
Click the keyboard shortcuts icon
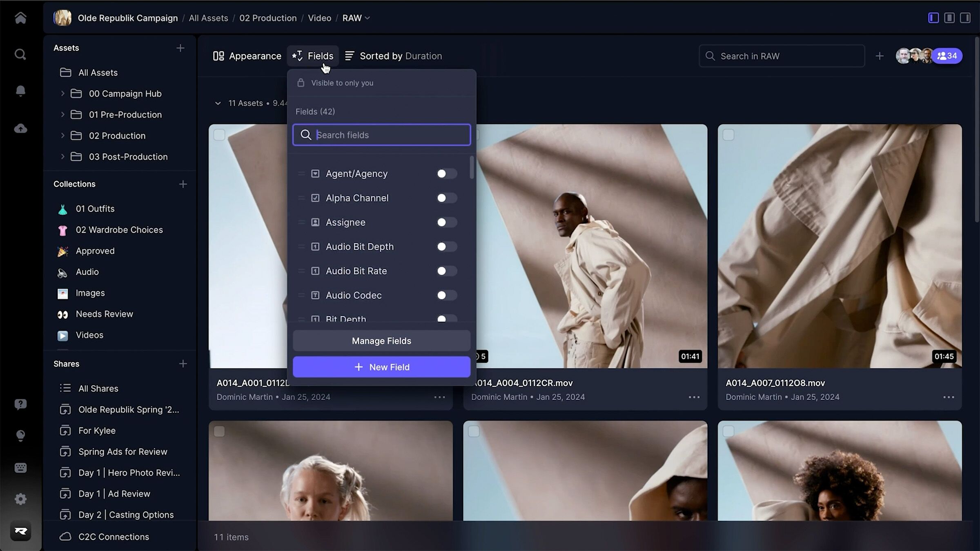click(x=20, y=467)
